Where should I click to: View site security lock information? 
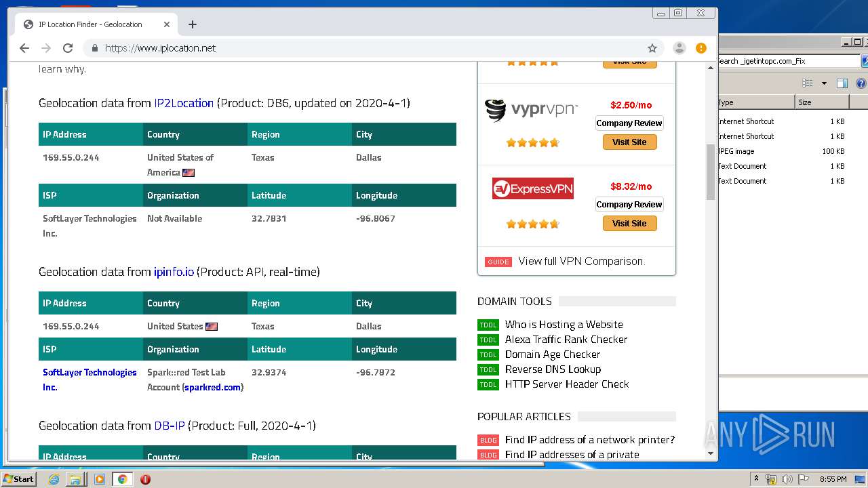tap(94, 48)
